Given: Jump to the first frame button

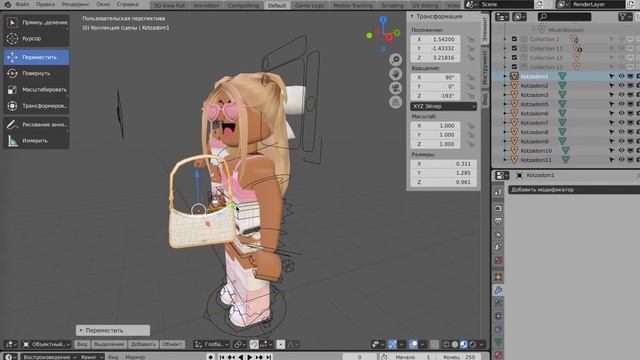Looking at the screenshot, I should [x=222, y=357].
